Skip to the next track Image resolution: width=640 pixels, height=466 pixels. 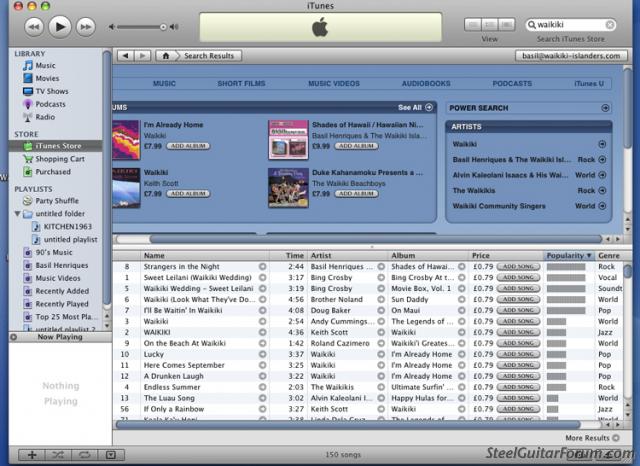[85, 26]
